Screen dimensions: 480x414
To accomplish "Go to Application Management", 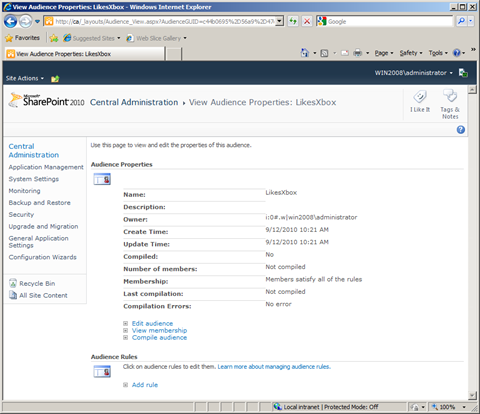I will [46, 167].
